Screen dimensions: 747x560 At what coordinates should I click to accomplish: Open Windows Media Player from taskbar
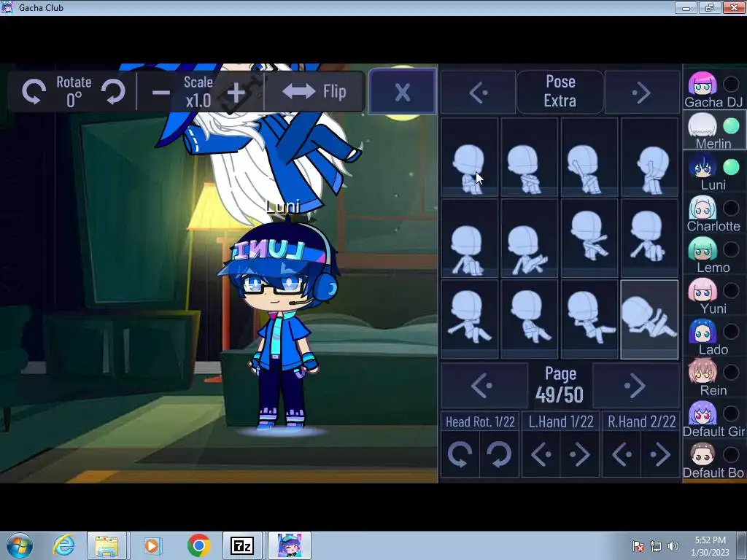tap(152, 545)
